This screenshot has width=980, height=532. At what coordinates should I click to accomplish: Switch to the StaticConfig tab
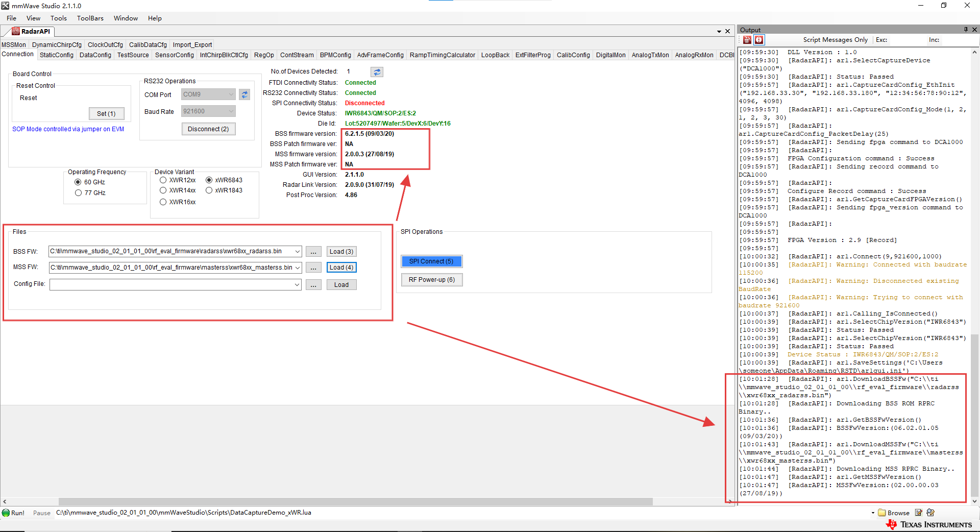point(56,55)
